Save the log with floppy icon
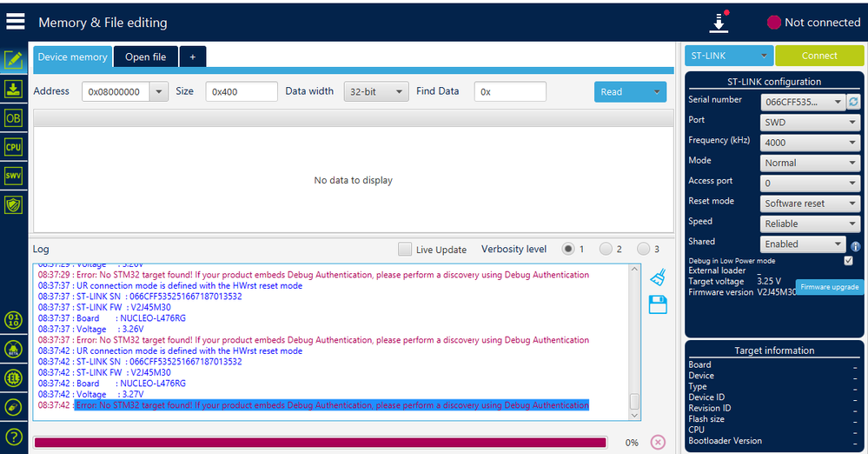 [658, 304]
